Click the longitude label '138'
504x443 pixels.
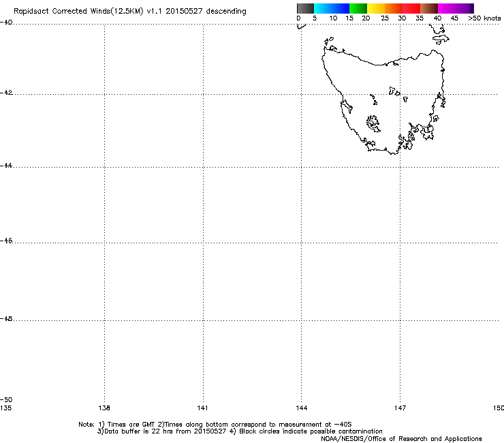pyautogui.click(x=104, y=408)
